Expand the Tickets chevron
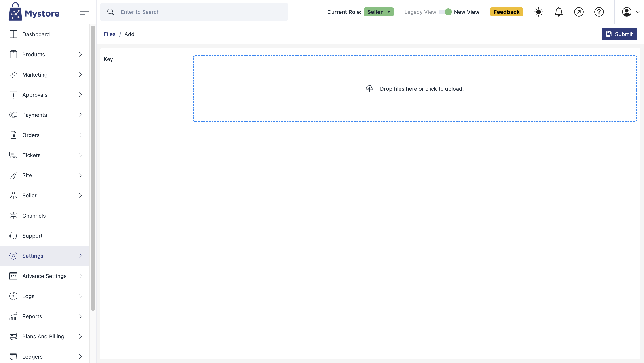 [x=80, y=155]
